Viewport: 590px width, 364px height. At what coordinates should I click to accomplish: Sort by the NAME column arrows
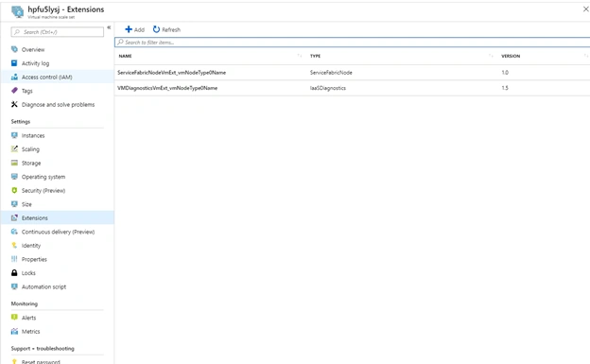(300, 56)
